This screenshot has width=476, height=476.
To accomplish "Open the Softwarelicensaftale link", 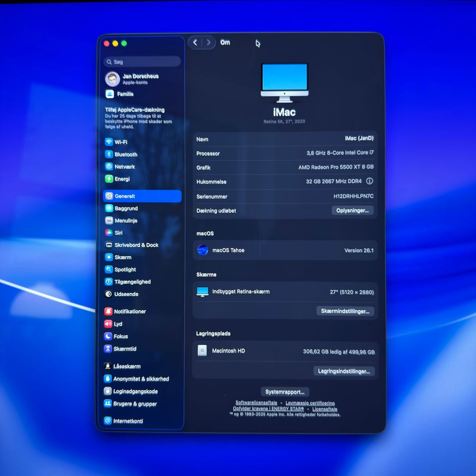I will coord(256,403).
